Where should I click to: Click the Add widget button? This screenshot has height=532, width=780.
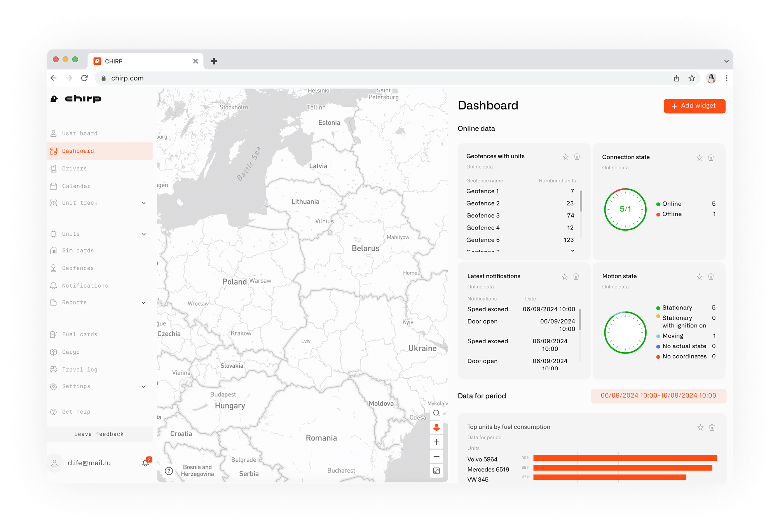tap(694, 106)
